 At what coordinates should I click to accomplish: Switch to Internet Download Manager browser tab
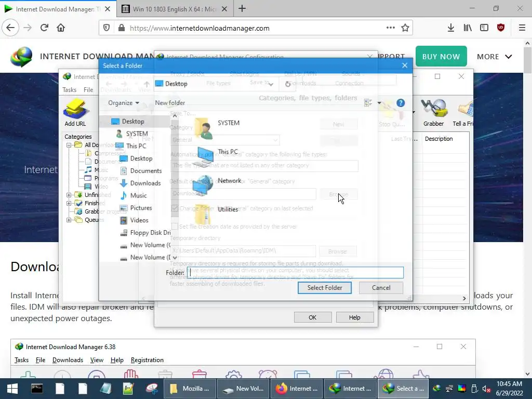click(x=58, y=9)
